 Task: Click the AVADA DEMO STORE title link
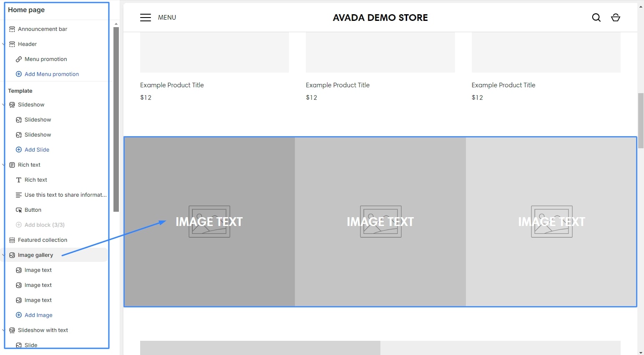pyautogui.click(x=380, y=18)
